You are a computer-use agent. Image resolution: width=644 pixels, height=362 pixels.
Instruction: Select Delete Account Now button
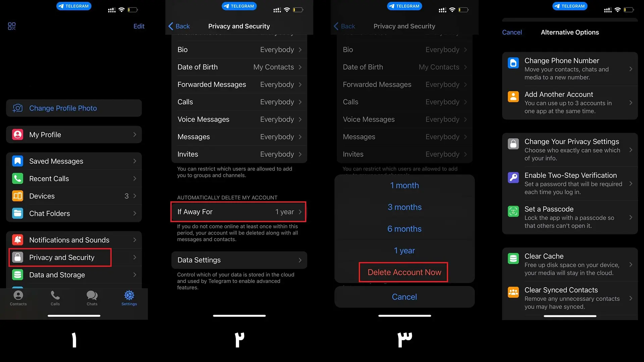pyautogui.click(x=404, y=272)
